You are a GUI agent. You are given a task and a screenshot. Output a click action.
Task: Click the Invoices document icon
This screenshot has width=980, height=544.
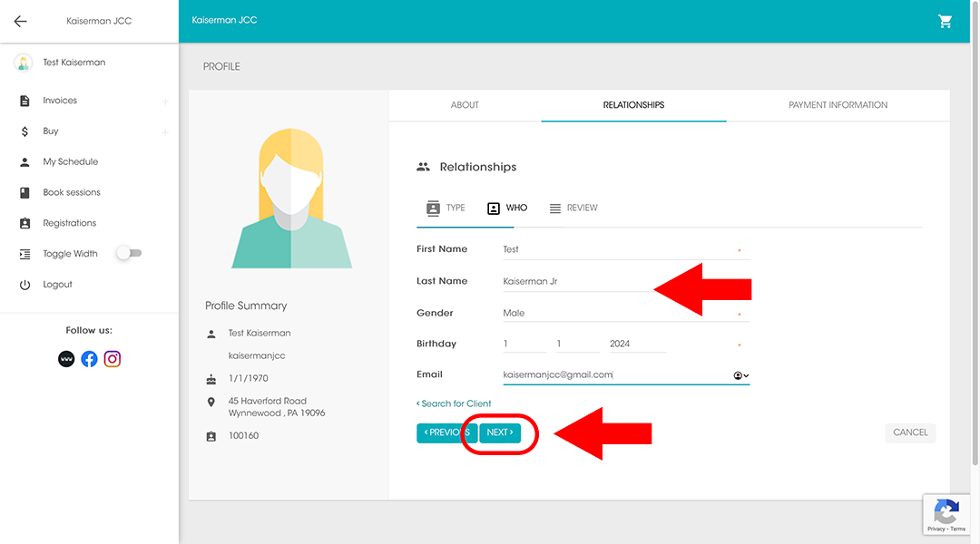[x=24, y=101]
